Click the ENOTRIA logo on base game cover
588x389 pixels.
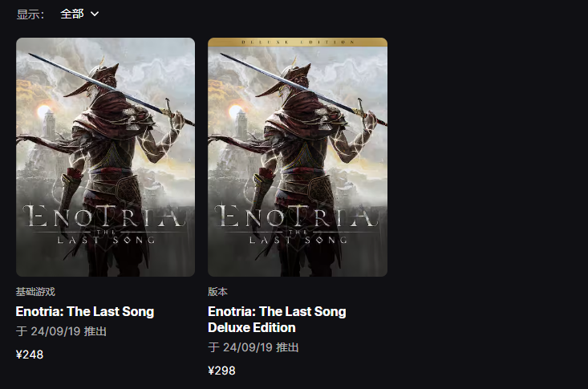pos(105,217)
